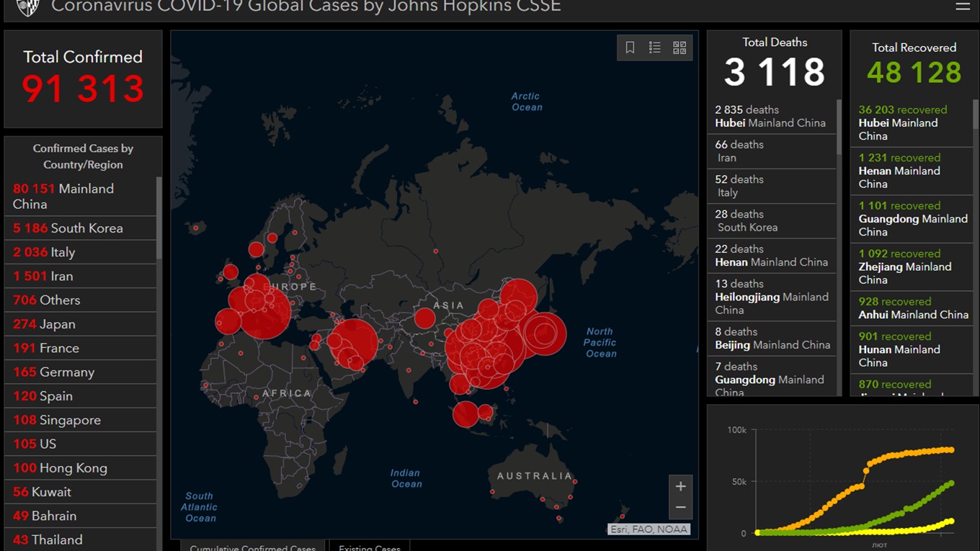Click the 22 deaths Henan entry

point(772,256)
